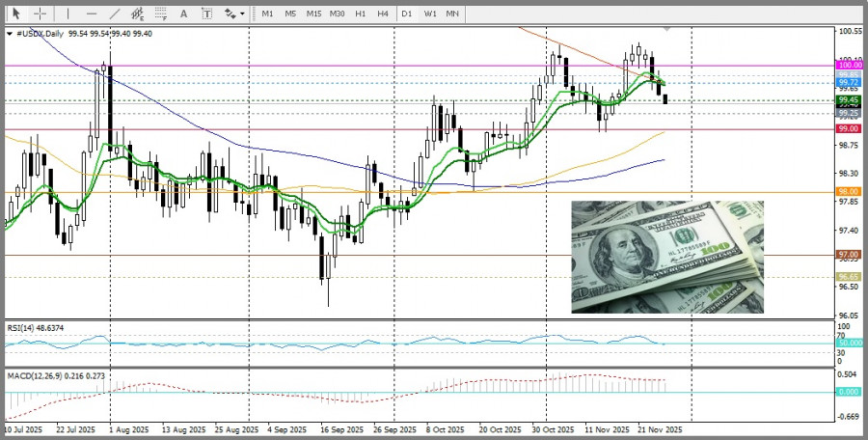
Task: Click the 21 Nov 2025 date label
Action: (660, 430)
